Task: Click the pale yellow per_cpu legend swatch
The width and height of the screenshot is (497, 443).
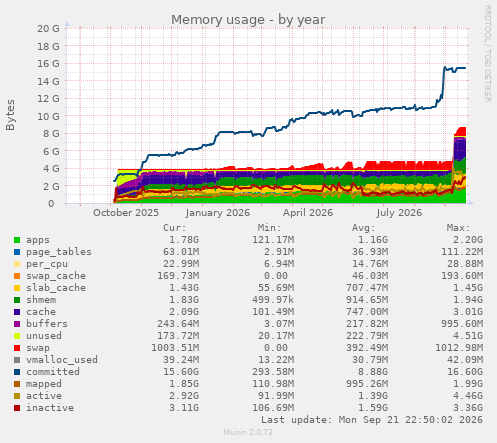Action: coord(17,264)
